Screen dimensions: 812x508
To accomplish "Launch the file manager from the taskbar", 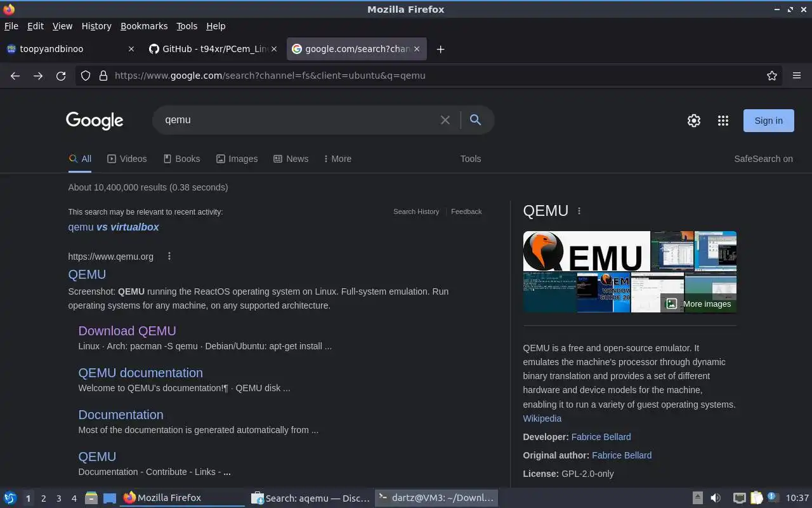I will [91, 498].
